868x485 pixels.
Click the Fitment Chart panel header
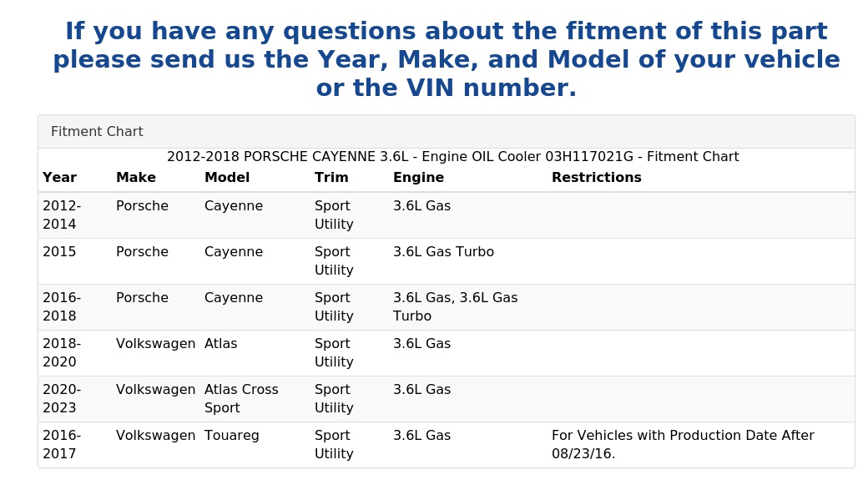click(x=447, y=132)
